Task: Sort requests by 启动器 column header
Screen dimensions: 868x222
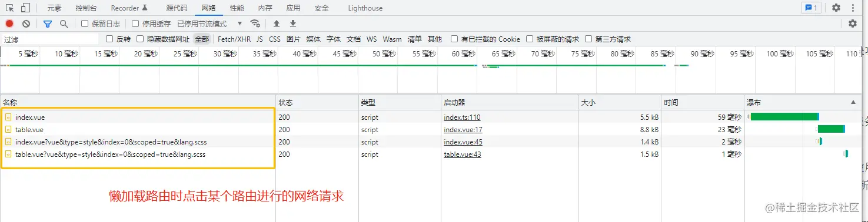Action: [510, 102]
